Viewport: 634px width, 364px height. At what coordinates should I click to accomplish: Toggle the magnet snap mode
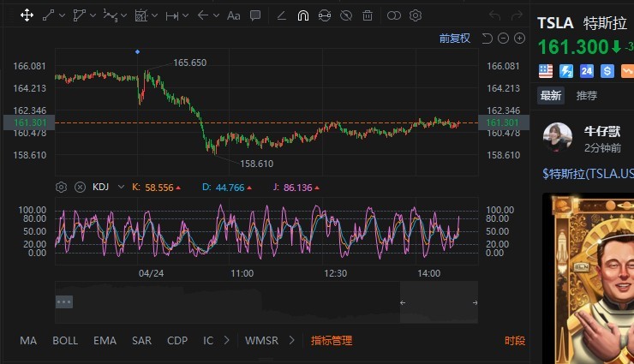(x=302, y=15)
